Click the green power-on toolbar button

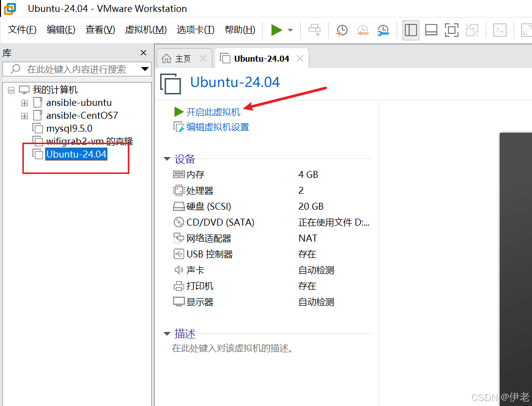click(276, 30)
